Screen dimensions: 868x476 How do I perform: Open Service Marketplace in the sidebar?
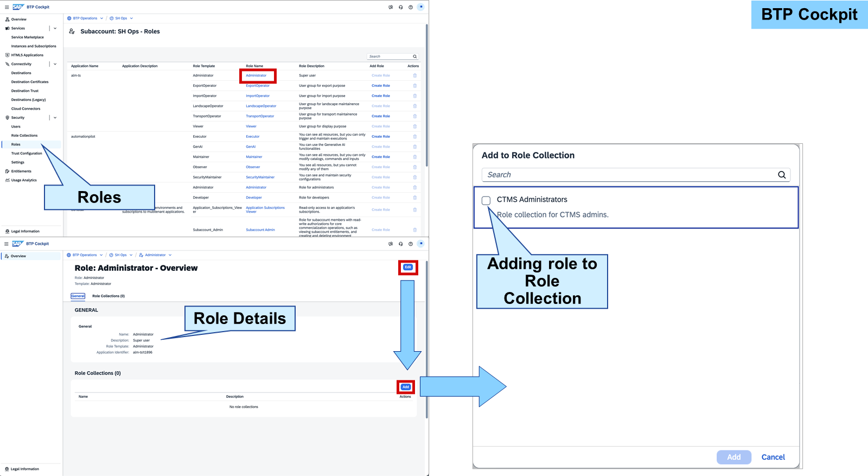pyautogui.click(x=28, y=37)
